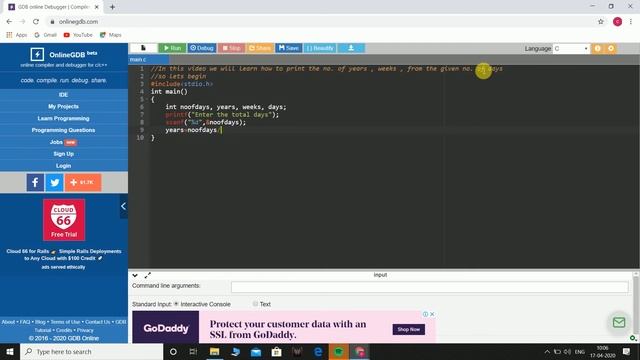Open Programming Questions in the sidebar
This screenshot has height=360, width=640.
(x=64, y=130)
